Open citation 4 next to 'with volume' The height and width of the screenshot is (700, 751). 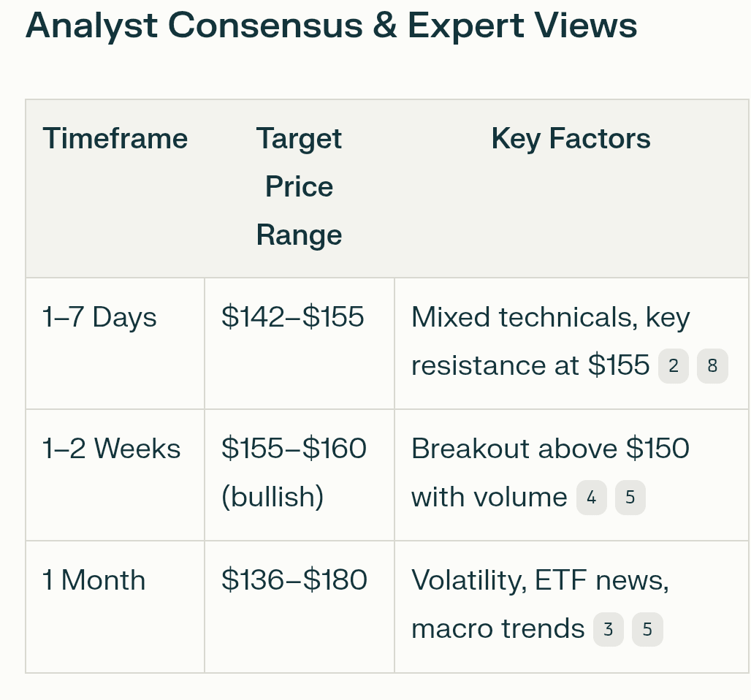point(591,498)
